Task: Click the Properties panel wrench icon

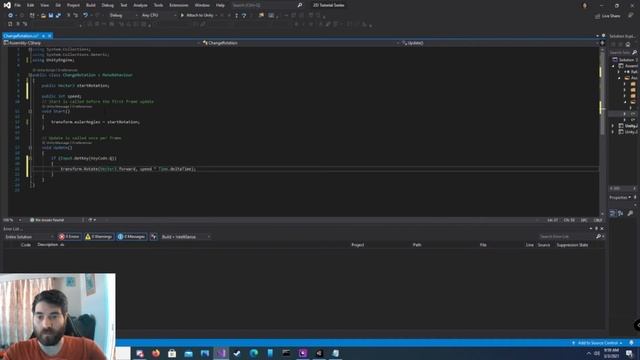Action: 630,213
